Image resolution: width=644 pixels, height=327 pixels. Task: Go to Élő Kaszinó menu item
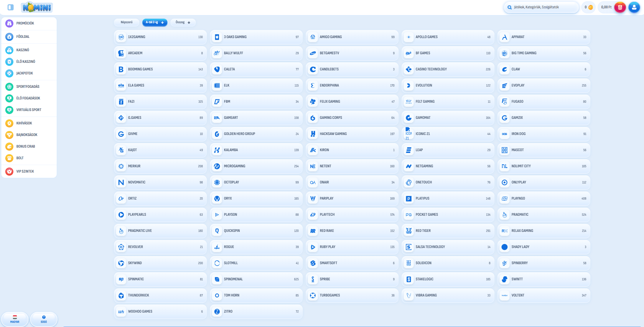26,62
